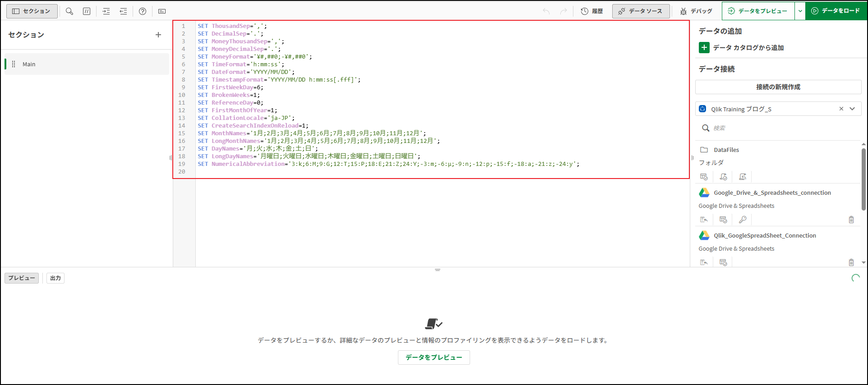Click the redo arrow icon
Screen dimensions: 868x385
coord(563,11)
